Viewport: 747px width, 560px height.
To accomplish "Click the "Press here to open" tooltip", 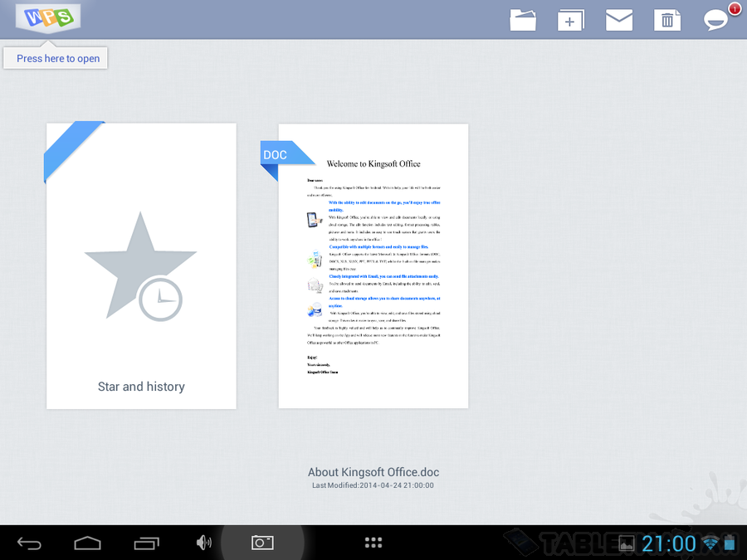I will click(x=56, y=58).
